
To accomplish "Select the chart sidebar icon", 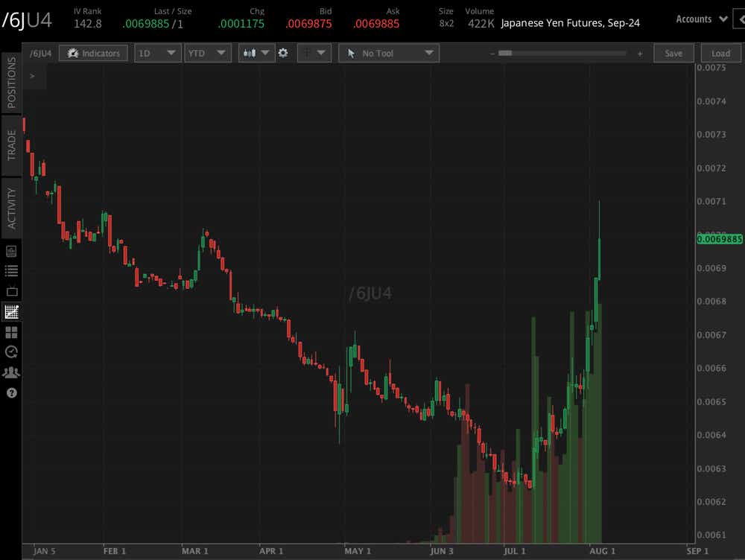I will click(x=11, y=312).
